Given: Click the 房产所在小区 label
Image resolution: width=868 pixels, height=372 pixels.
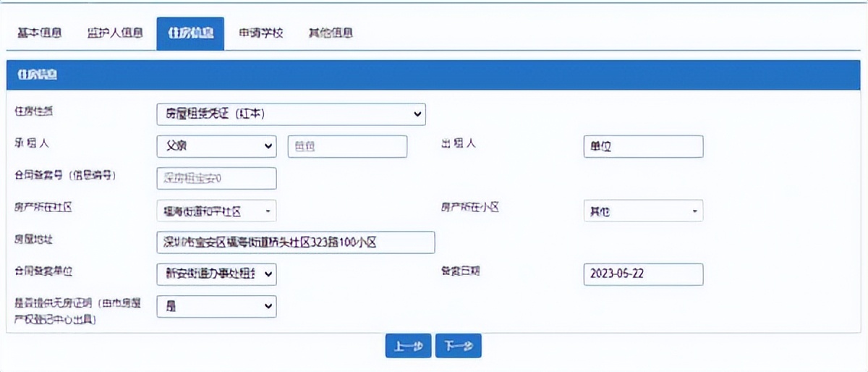Looking at the screenshot, I should [x=470, y=207].
